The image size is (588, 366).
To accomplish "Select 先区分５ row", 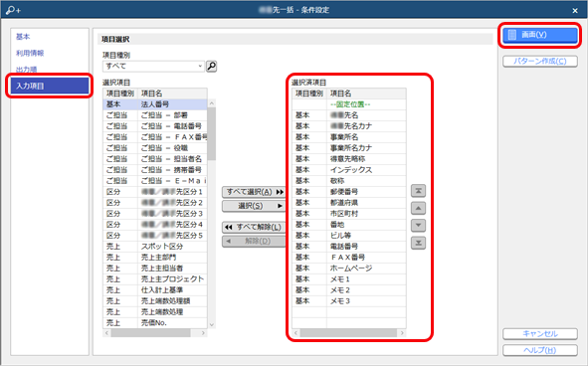I will (155, 235).
